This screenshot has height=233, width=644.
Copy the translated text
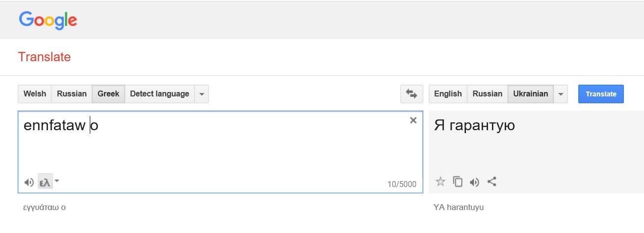point(457,182)
